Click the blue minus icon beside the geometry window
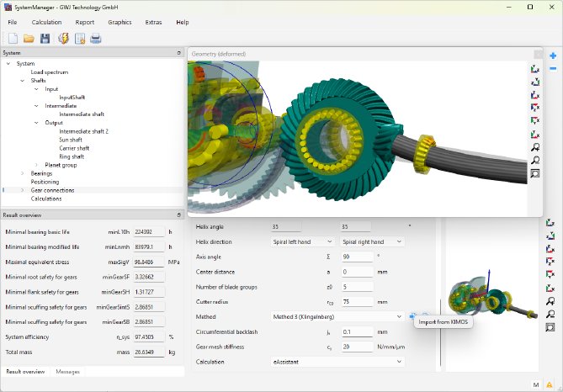Viewport: 563px width, 392px height. [x=553, y=69]
